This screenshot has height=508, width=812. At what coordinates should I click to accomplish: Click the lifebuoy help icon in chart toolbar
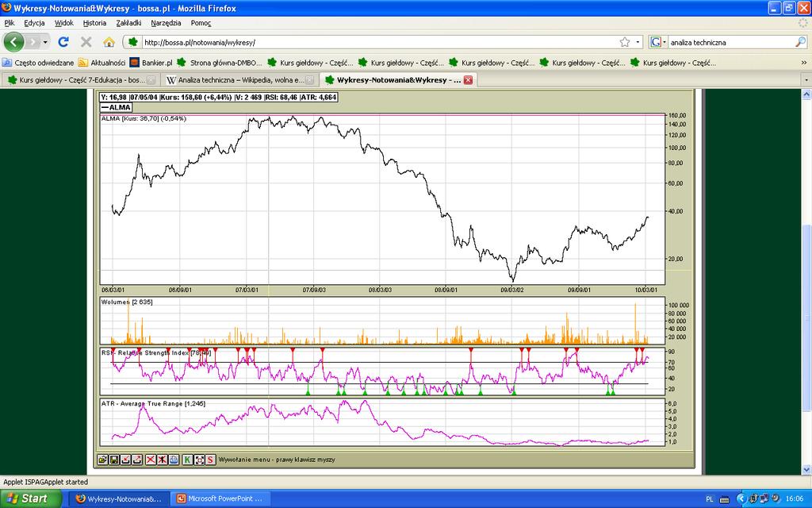199,460
